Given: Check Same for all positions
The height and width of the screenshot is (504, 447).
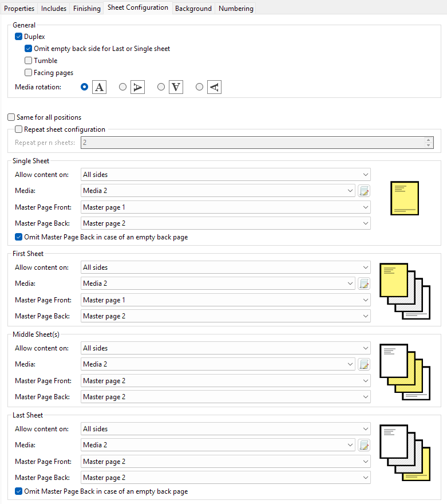Looking at the screenshot, I should coord(11,117).
